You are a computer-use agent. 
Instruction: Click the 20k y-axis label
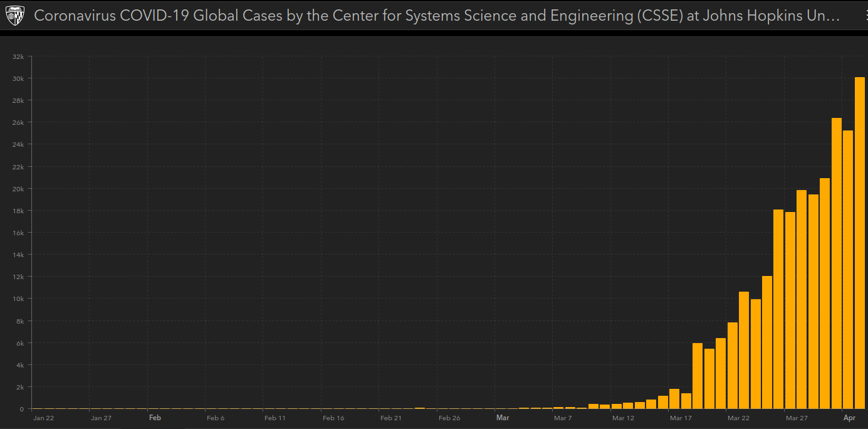[18, 189]
